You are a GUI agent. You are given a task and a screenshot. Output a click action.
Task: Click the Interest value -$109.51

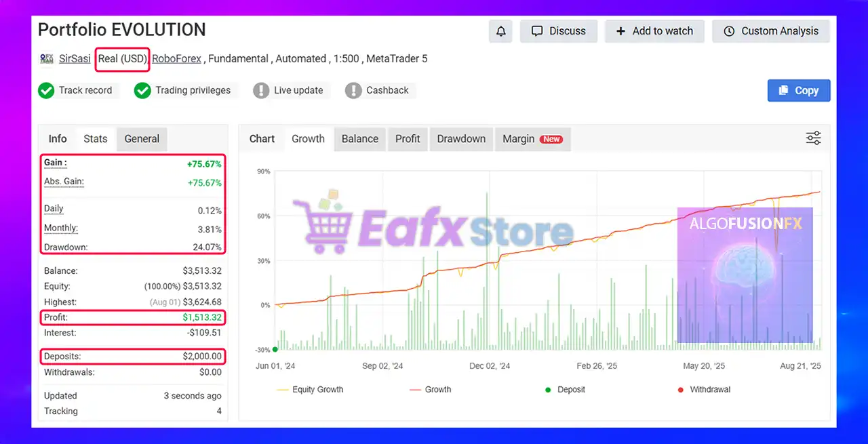pos(204,333)
